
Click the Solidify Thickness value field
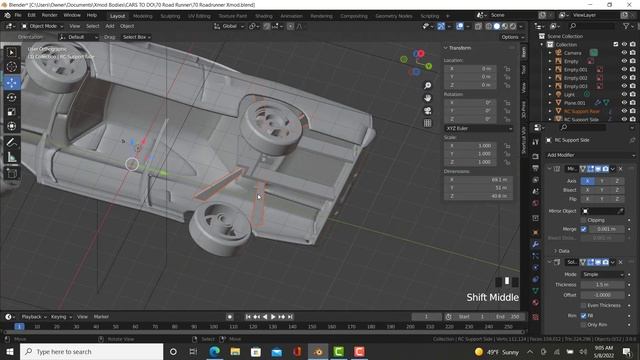click(x=602, y=284)
